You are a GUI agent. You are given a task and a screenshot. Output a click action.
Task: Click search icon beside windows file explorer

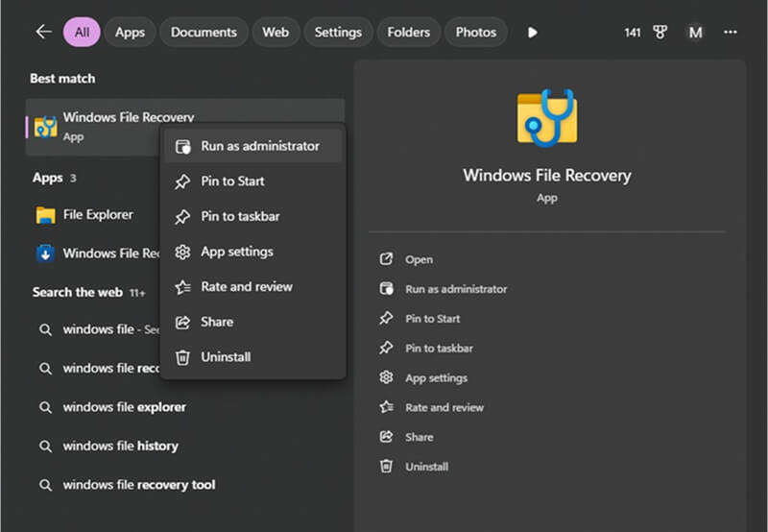45,407
